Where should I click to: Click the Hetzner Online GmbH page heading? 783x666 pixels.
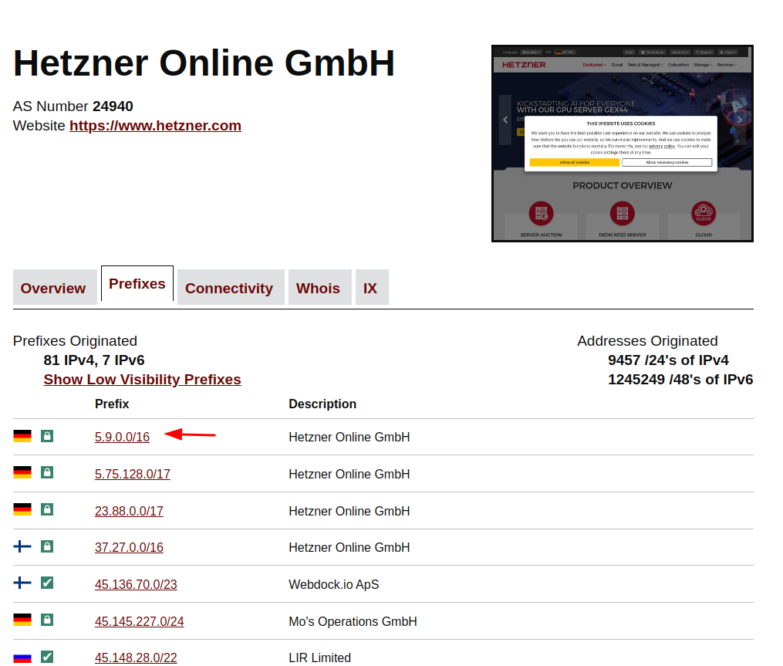(204, 63)
